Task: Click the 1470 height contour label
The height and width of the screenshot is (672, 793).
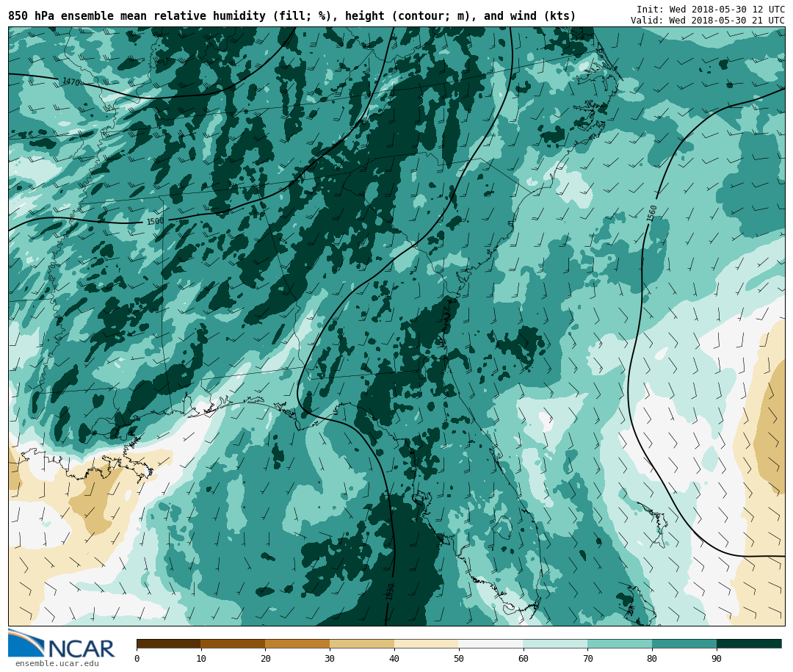Action: coord(71,81)
